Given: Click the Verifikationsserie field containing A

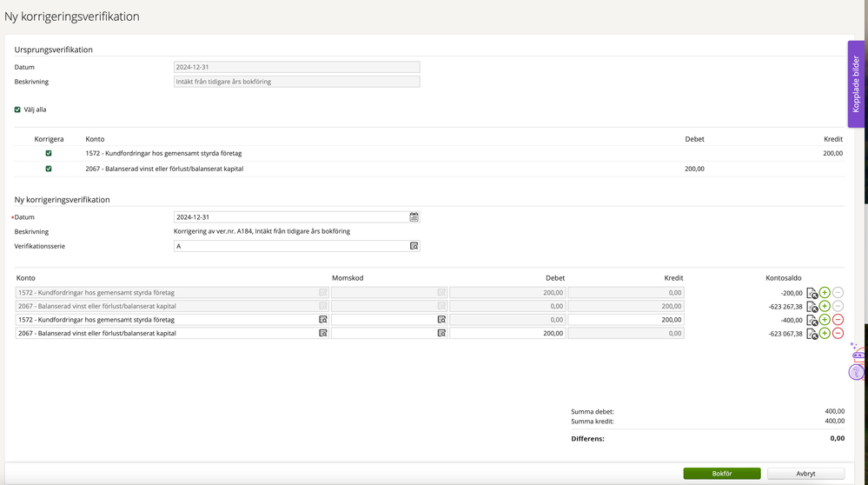Looking at the screenshot, I should 296,246.
